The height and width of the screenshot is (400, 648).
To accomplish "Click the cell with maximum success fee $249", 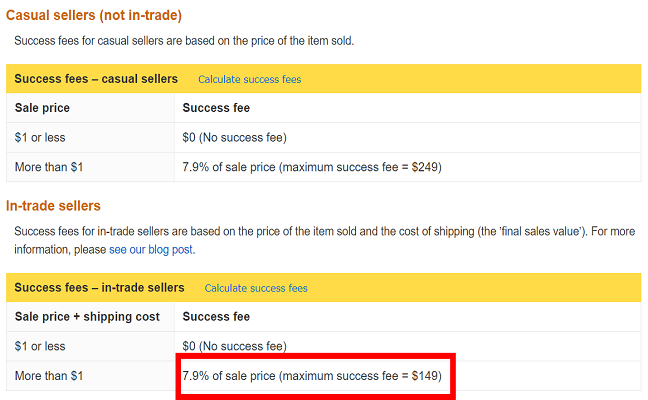I will pos(311,166).
